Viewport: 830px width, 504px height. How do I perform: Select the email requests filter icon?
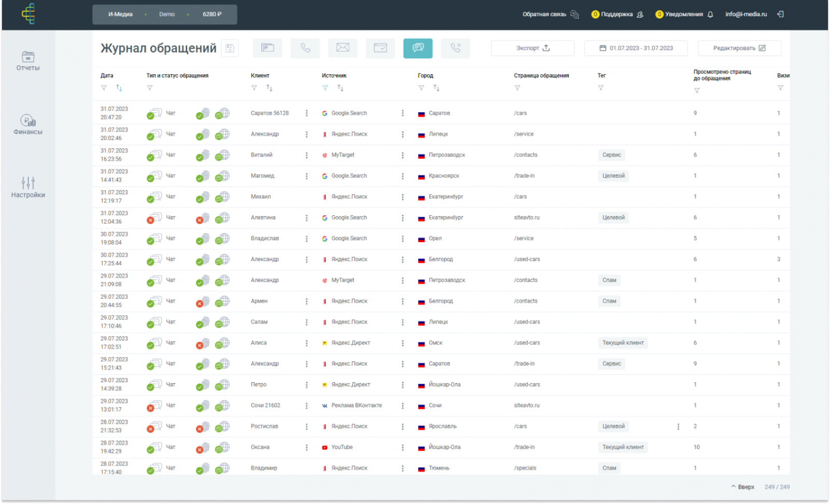coord(342,48)
